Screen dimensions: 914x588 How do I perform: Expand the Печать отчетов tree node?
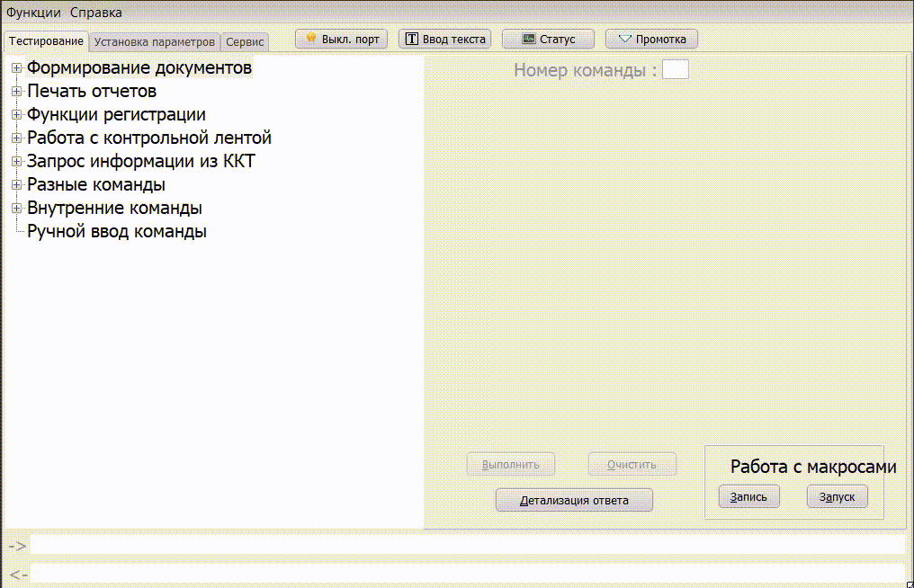tap(16, 91)
